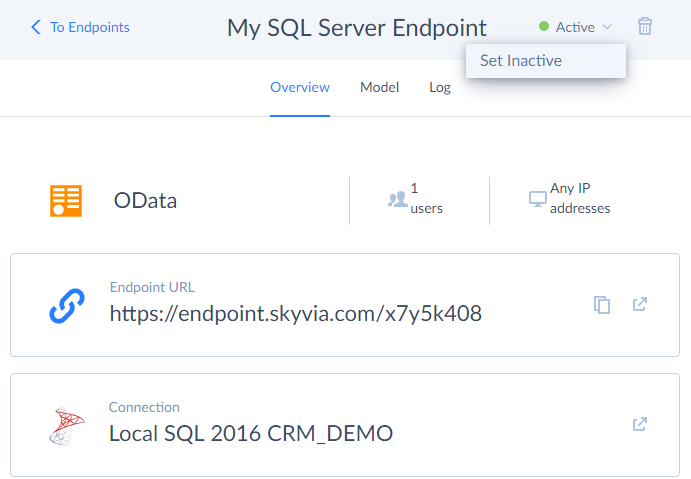This screenshot has height=479, width=691.
Task: Open the endpoint URL in new window
Action: coord(640,304)
